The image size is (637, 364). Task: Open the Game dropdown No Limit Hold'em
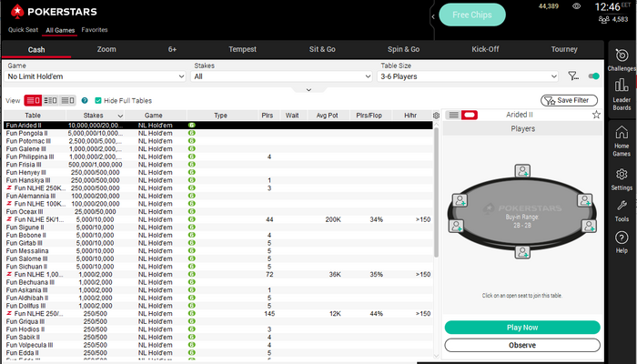pyautogui.click(x=95, y=76)
